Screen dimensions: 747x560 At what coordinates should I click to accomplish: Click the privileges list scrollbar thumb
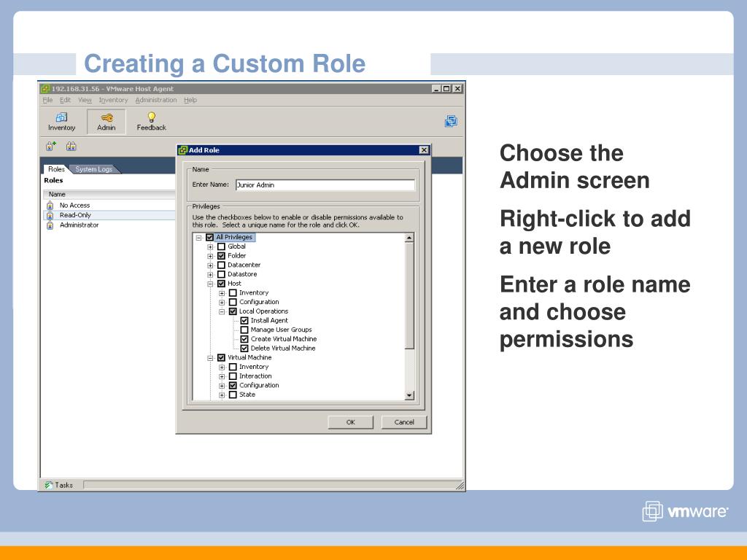(x=409, y=296)
